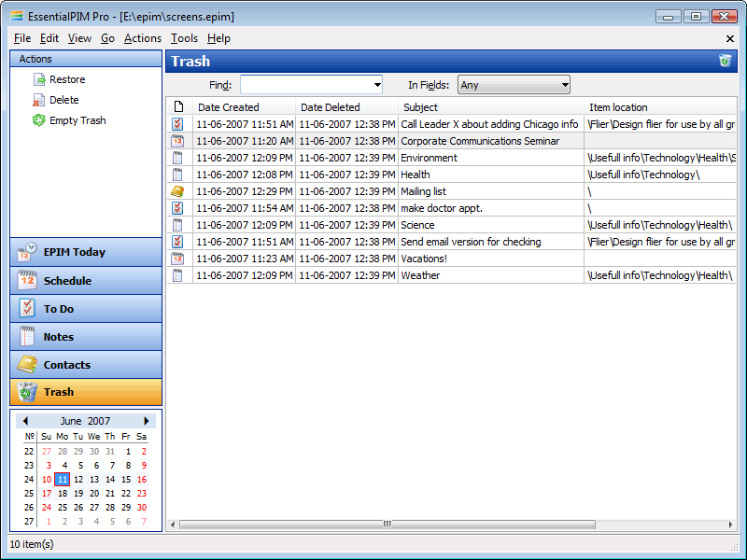This screenshot has width=747, height=560.
Task: Click the calendar icon for Vacations! row
Action: pos(177,259)
